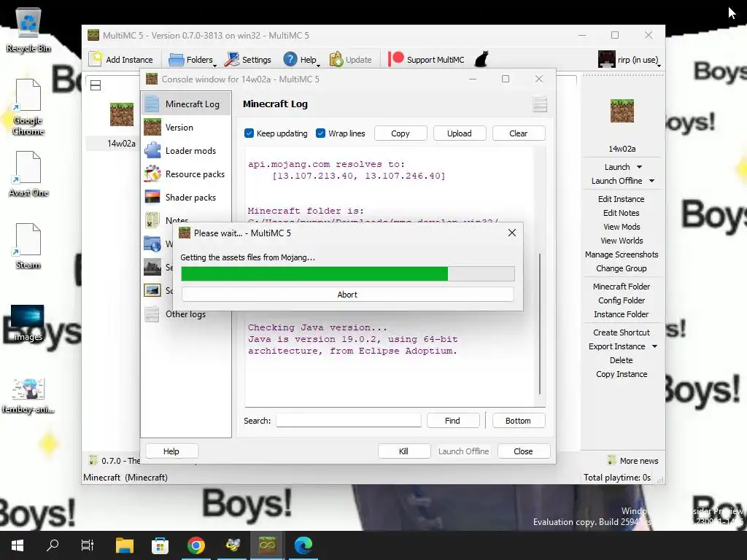Screen dimensions: 747x560
Task: Close the console window with Close button
Action: click(x=523, y=451)
